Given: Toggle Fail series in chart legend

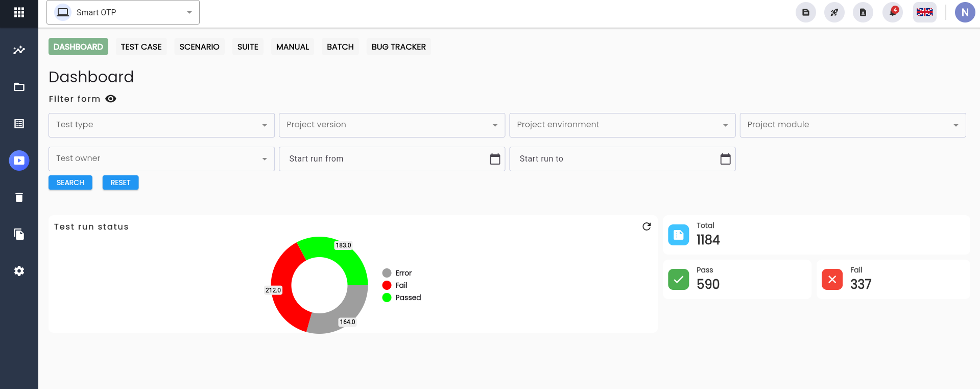Looking at the screenshot, I should coord(395,285).
